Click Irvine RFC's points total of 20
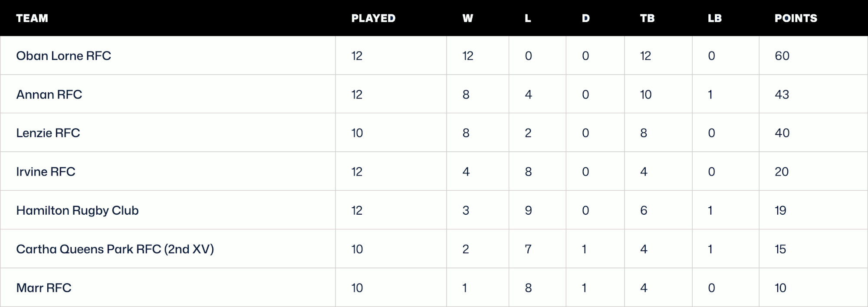The width and height of the screenshot is (868, 307). click(x=782, y=172)
